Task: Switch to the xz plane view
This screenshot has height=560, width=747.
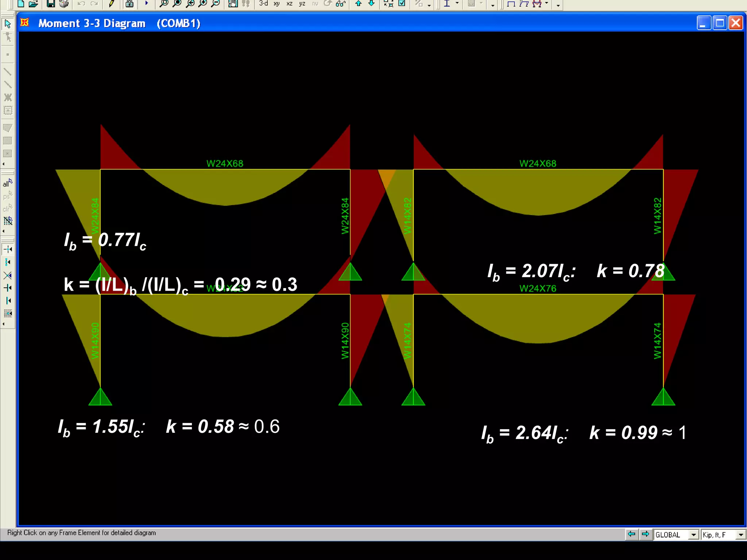Action: coord(289,4)
